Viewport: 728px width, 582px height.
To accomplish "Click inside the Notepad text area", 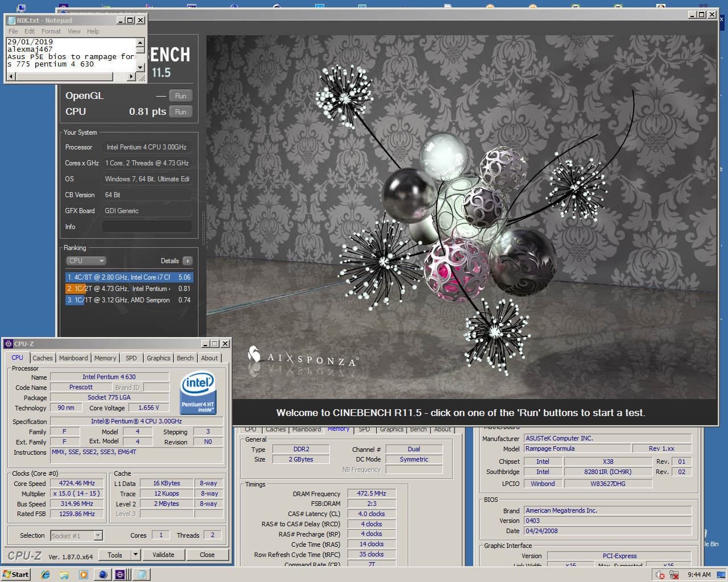I will point(71,55).
